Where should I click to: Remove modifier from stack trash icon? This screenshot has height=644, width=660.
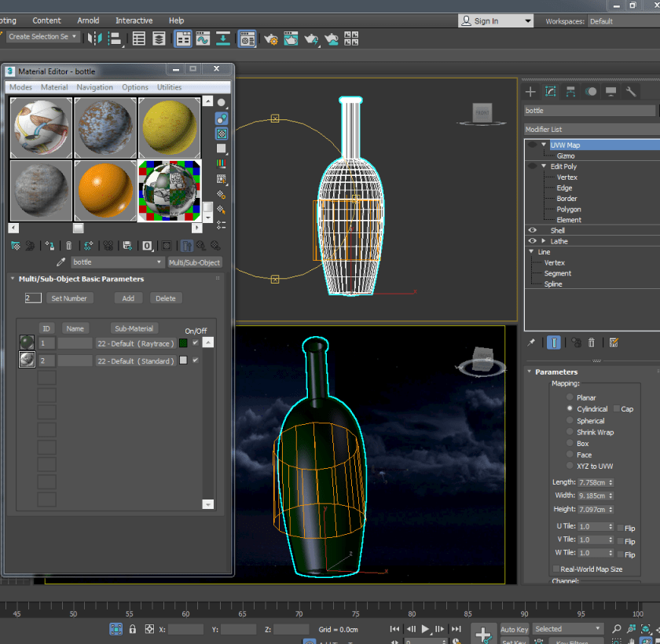pos(592,342)
